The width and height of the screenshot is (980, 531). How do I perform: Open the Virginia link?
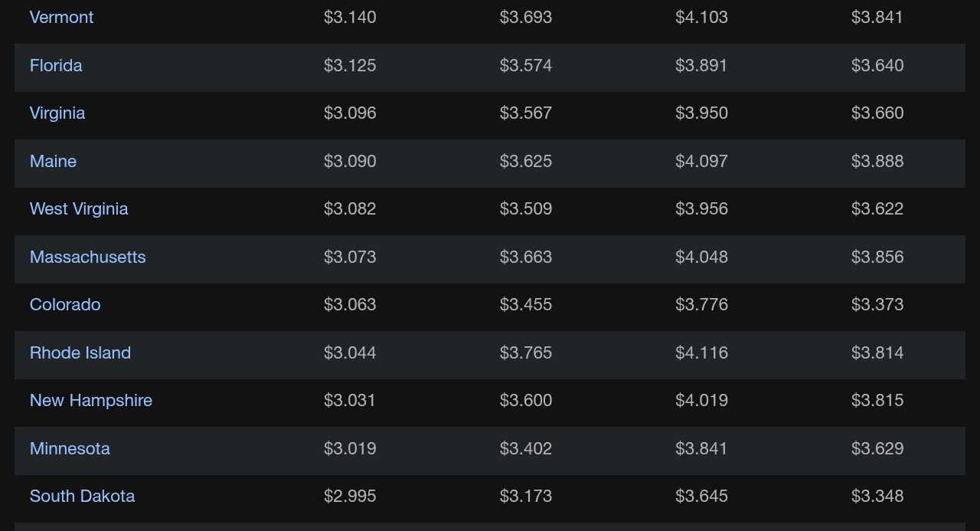57,113
